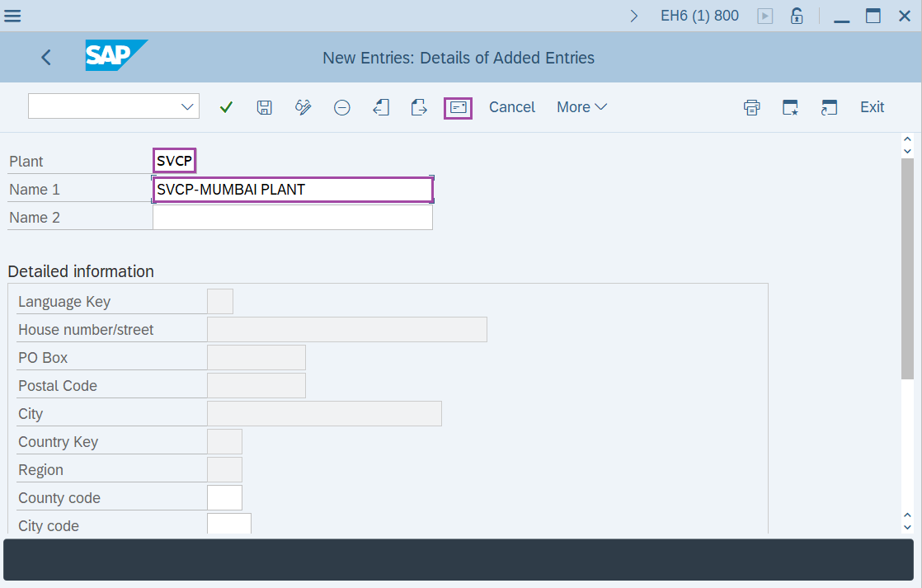Open the hamburger menu at top left
Image resolution: width=922 pixels, height=588 pixels.
point(12,15)
